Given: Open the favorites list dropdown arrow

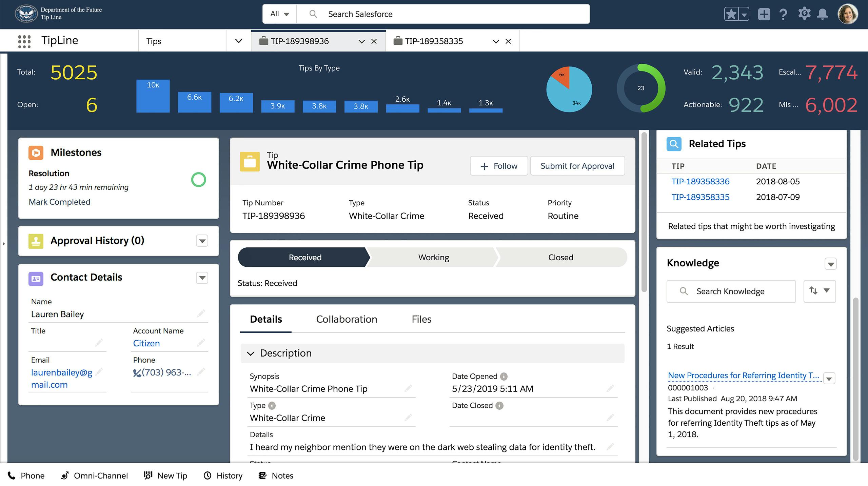Looking at the screenshot, I should [x=744, y=14].
